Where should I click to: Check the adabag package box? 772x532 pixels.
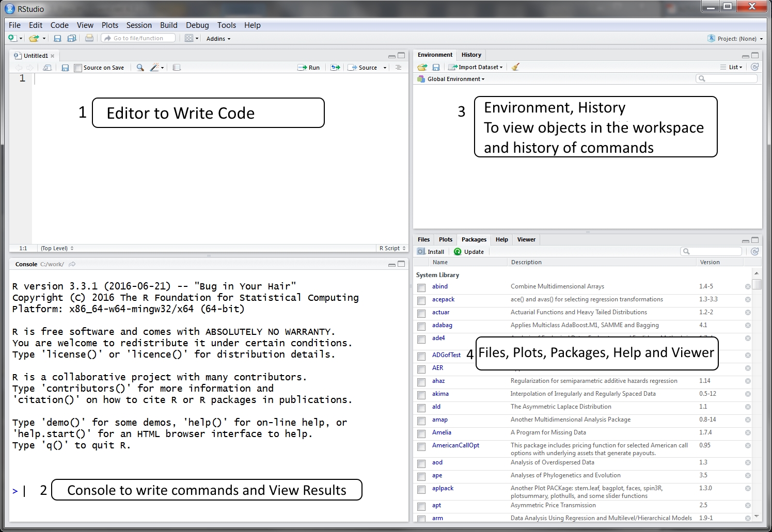tap(421, 327)
